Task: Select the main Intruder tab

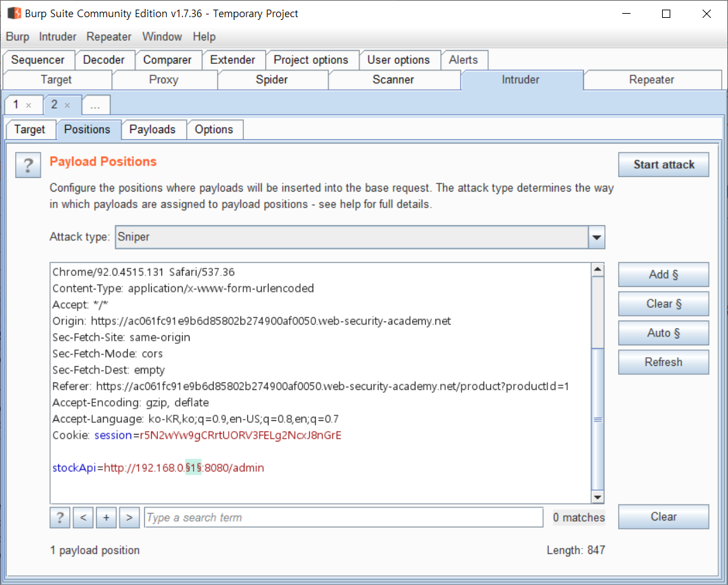Action: (521, 80)
